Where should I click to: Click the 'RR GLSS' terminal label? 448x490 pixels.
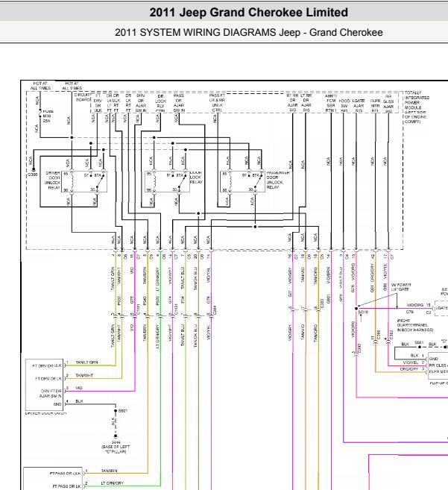[438, 365]
